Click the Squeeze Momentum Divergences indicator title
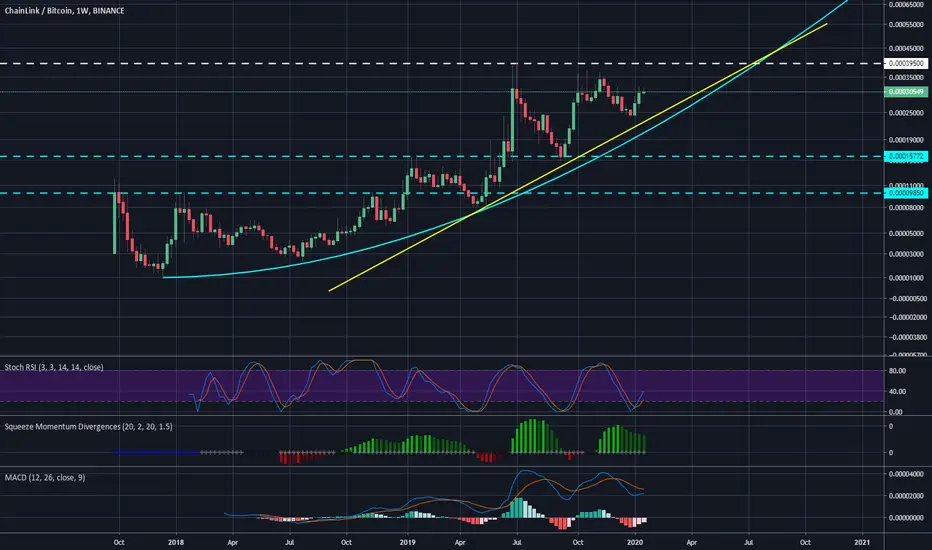This screenshot has width=932, height=550. tap(89, 426)
